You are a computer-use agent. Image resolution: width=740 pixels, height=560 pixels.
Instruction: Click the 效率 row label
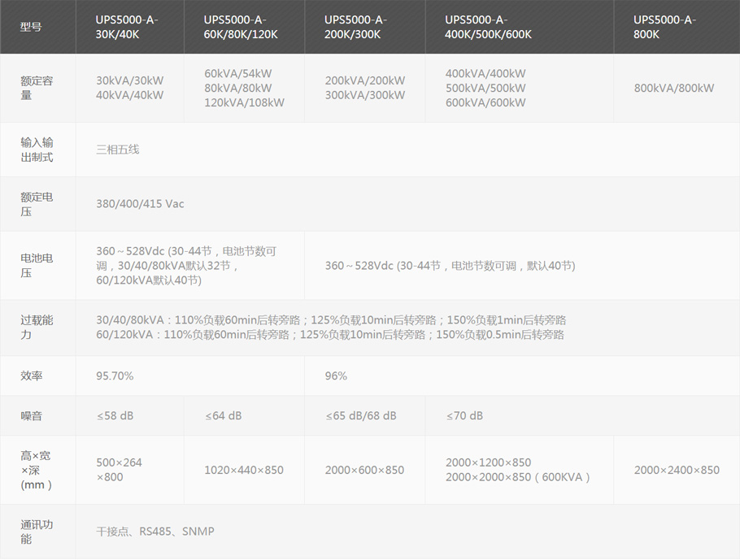31,376
